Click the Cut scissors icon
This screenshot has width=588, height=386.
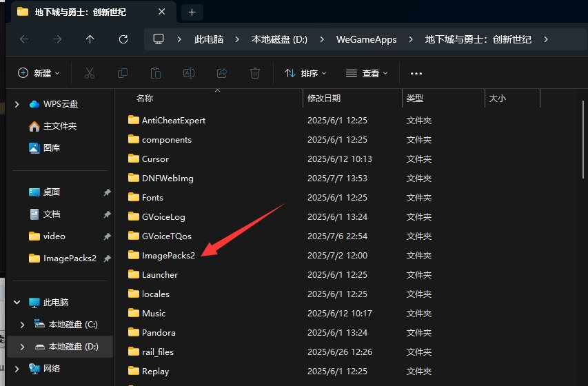pyautogui.click(x=89, y=73)
